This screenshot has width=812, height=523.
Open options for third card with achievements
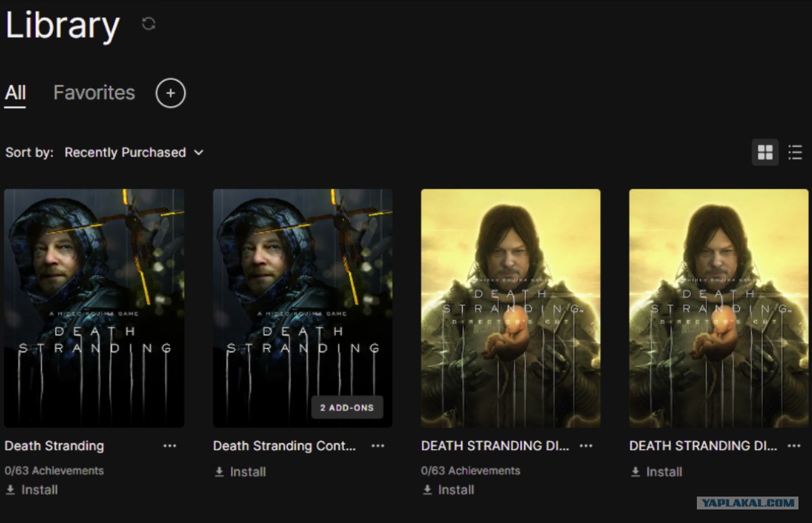[586, 446]
